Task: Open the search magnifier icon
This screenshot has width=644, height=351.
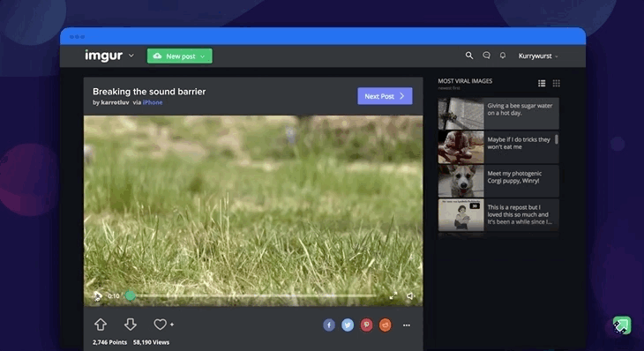Action: coord(469,56)
